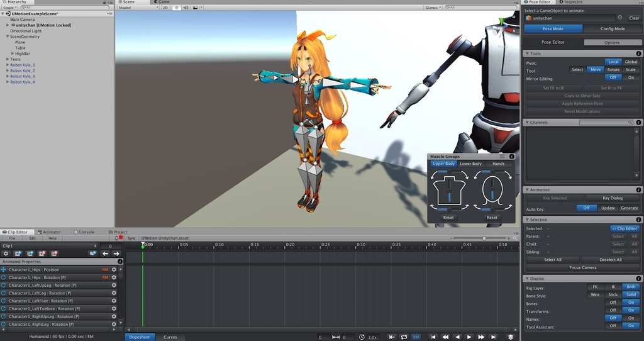Switch to the Animator tab
This screenshot has height=341, width=644.
click(x=49, y=232)
